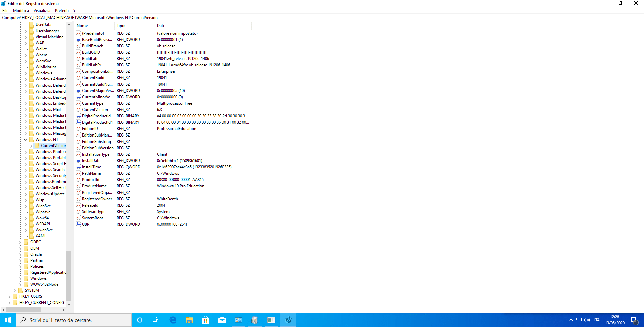
Task: Select the BuildBranch value icon
Action: [79, 46]
